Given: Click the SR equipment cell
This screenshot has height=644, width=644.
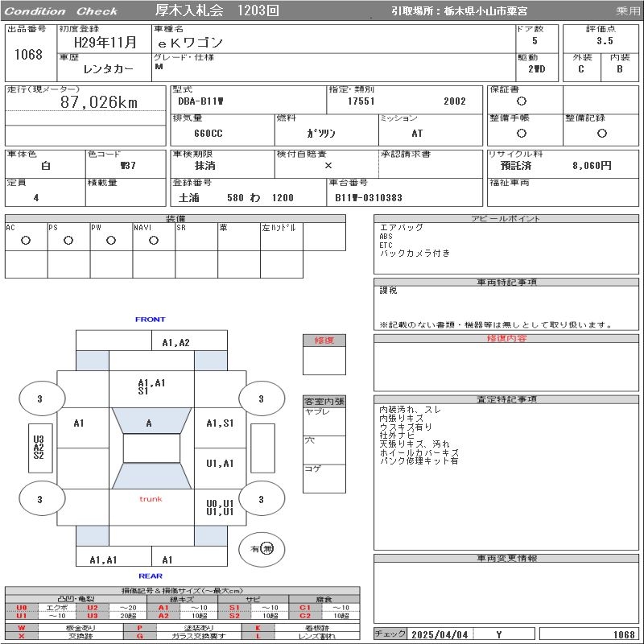Looking at the screenshot, I should (x=196, y=237).
